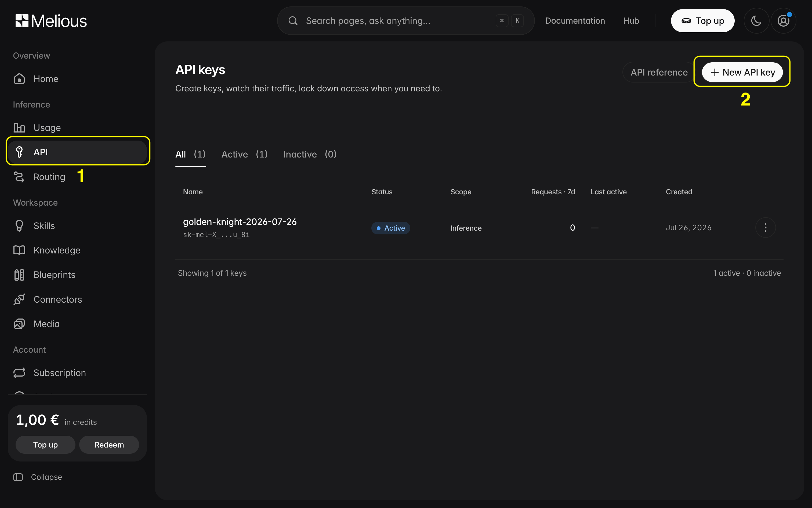Click the K shortcut key badge
The image size is (812, 508).
(x=517, y=21)
